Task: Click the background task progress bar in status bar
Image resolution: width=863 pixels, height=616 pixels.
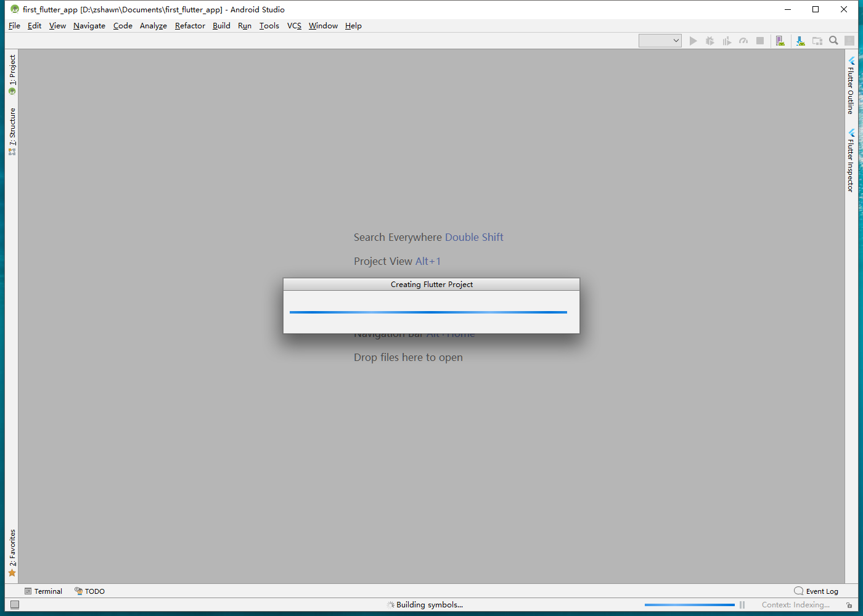Action: pyautogui.click(x=689, y=605)
